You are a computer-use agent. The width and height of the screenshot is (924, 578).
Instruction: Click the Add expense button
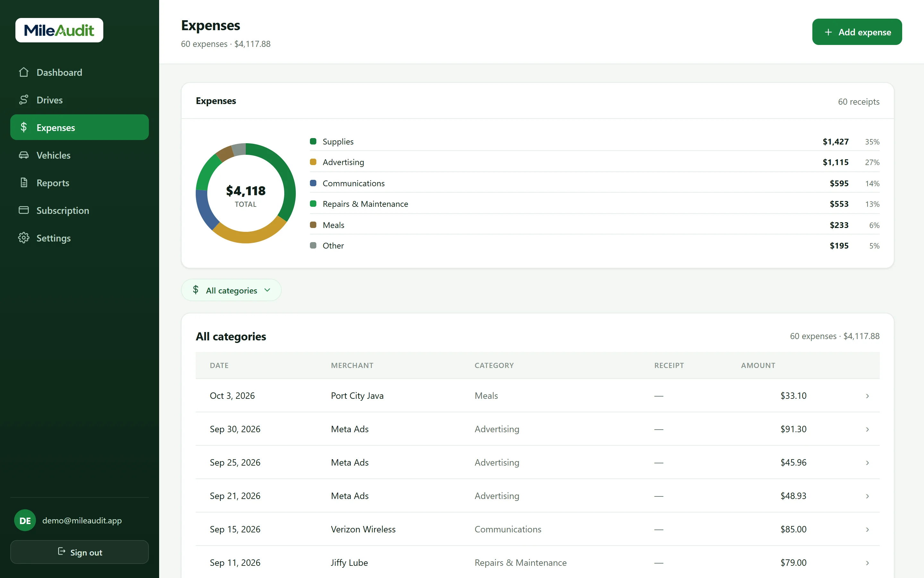click(857, 32)
